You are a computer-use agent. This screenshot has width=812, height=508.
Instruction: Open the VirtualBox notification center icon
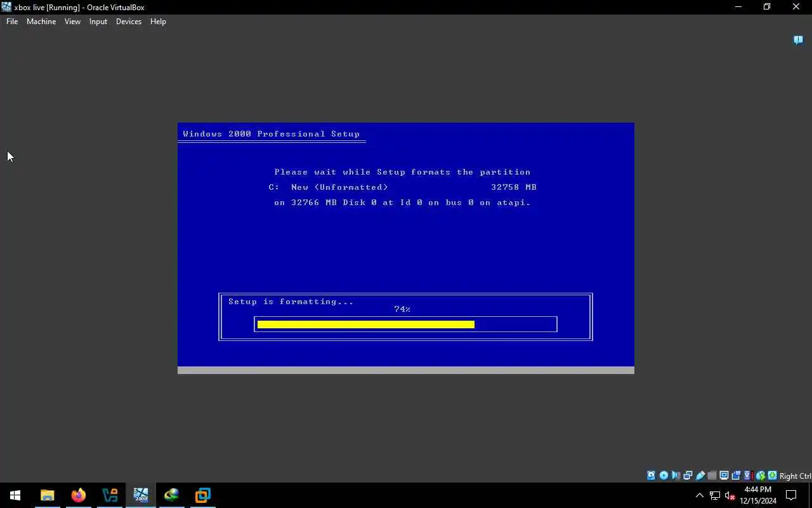pos(798,40)
